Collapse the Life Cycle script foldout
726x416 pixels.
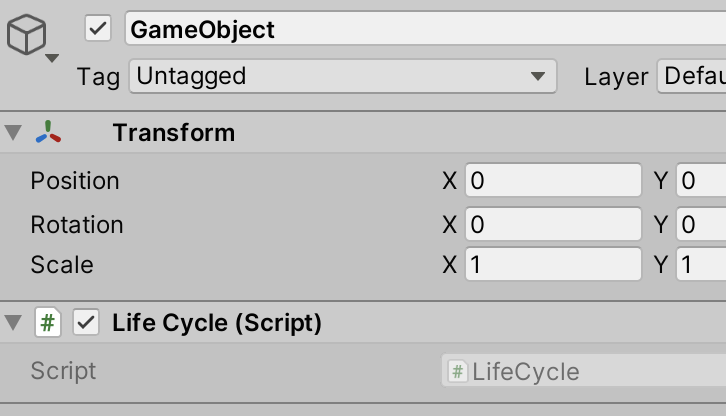[x=13, y=322]
